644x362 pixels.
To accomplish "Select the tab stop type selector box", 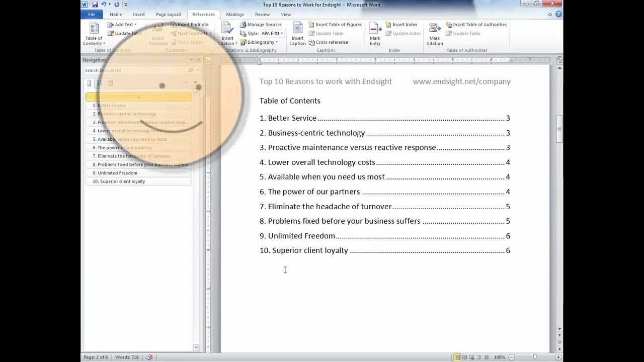I will tap(208, 60).
